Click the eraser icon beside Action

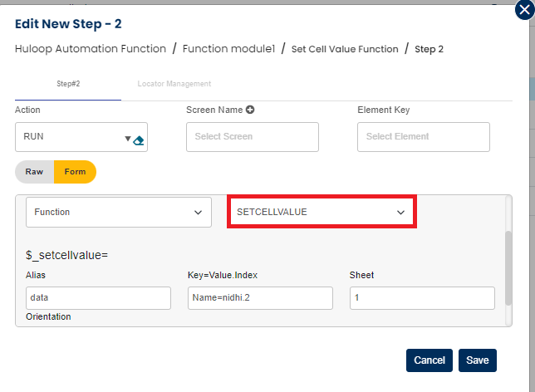[x=139, y=140]
